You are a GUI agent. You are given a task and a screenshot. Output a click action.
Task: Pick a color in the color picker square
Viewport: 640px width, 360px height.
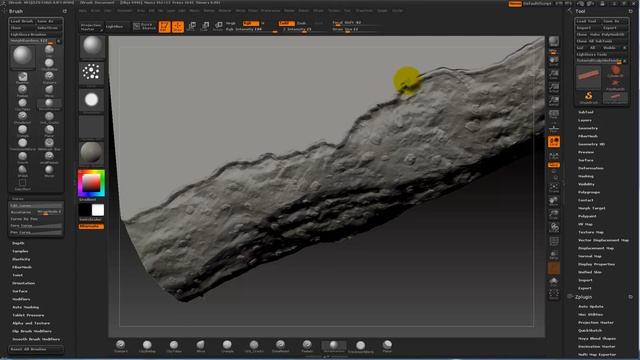[91, 183]
